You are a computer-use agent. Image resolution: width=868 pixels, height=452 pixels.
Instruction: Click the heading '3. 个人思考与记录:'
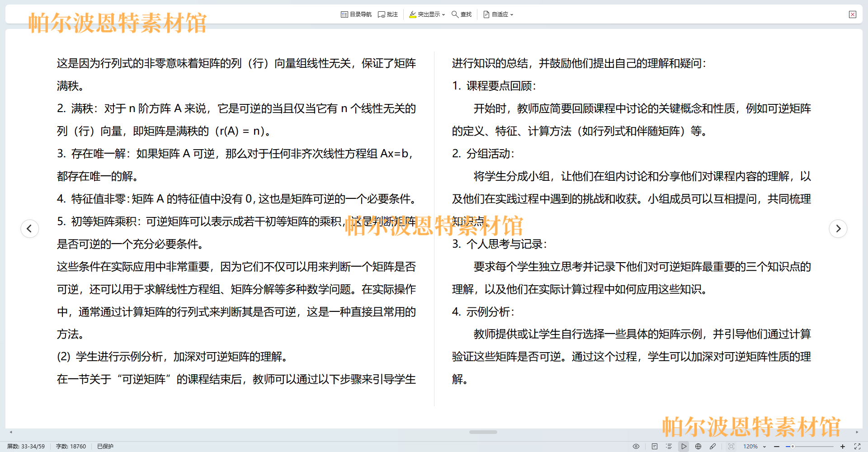500,244
